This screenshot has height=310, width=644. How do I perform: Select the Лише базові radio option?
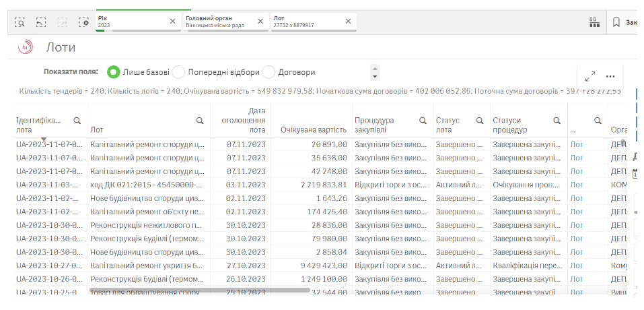[114, 72]
